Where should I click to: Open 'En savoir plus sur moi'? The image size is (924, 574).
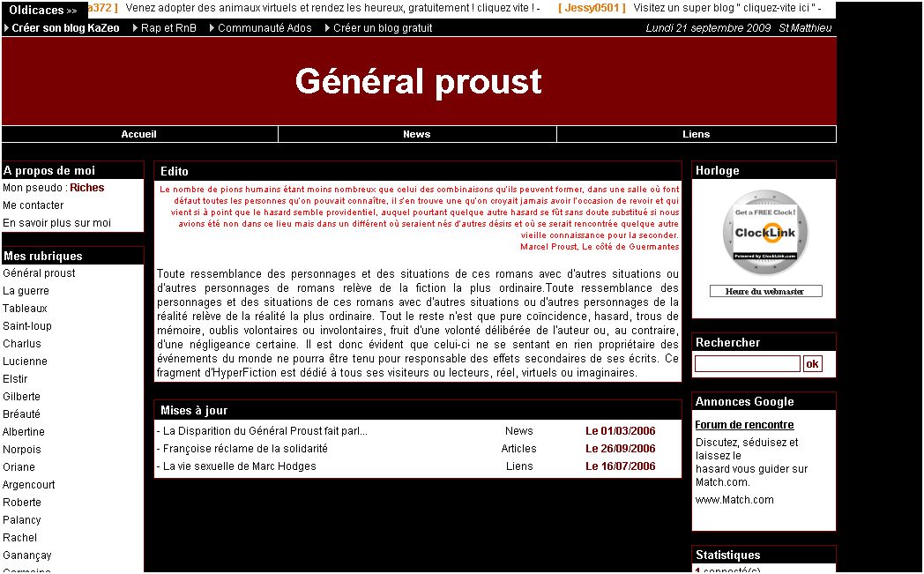(x=56, y=223)
